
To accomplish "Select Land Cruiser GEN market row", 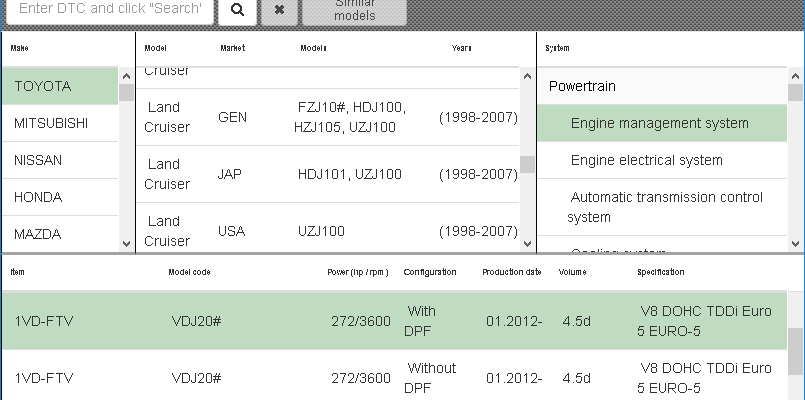I will coord(328,117).
